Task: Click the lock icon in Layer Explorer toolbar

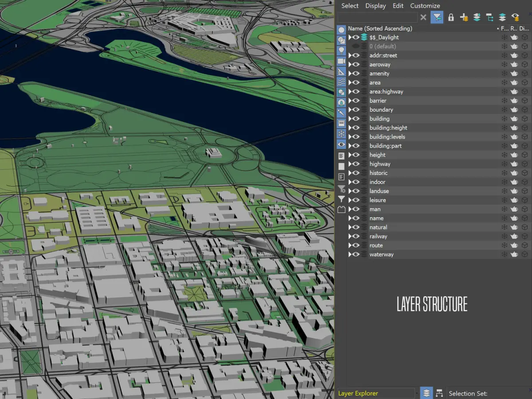Action: click(451, 17)
